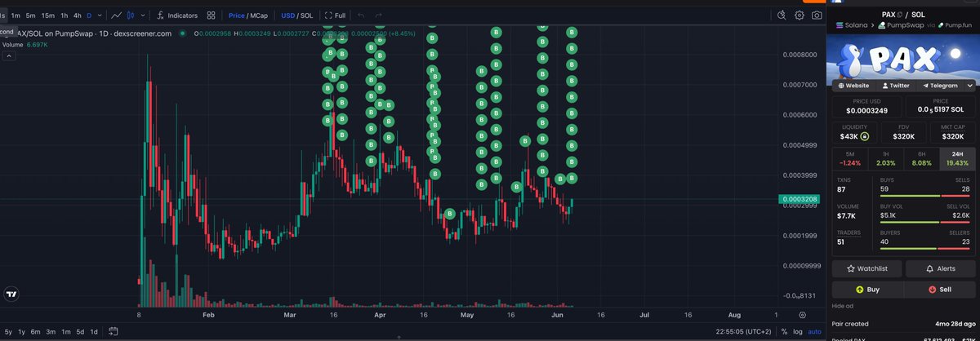Click the TradingView logo on chart

[x=11, y=294]
